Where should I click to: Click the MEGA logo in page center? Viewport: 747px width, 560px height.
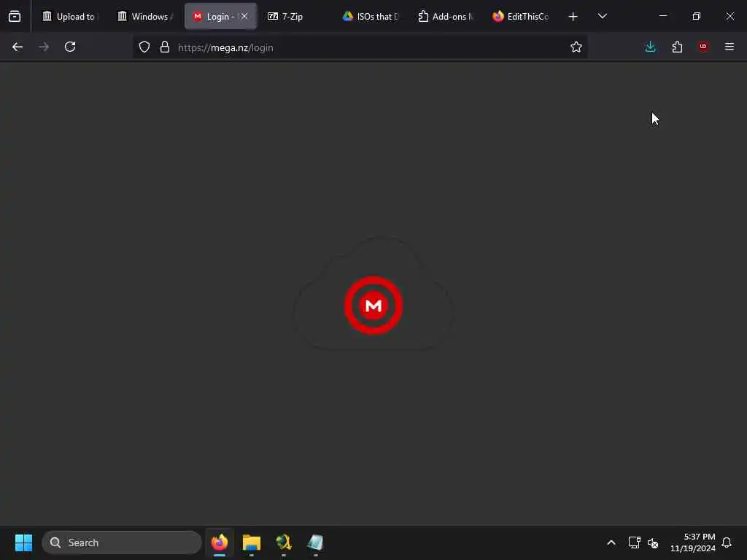[x=373, y=306]
